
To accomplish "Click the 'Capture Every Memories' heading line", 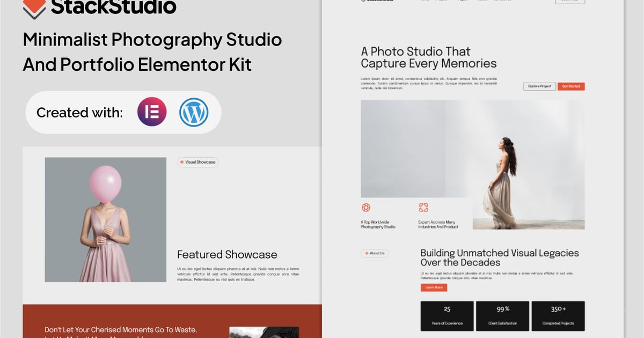I will [429, 63].
